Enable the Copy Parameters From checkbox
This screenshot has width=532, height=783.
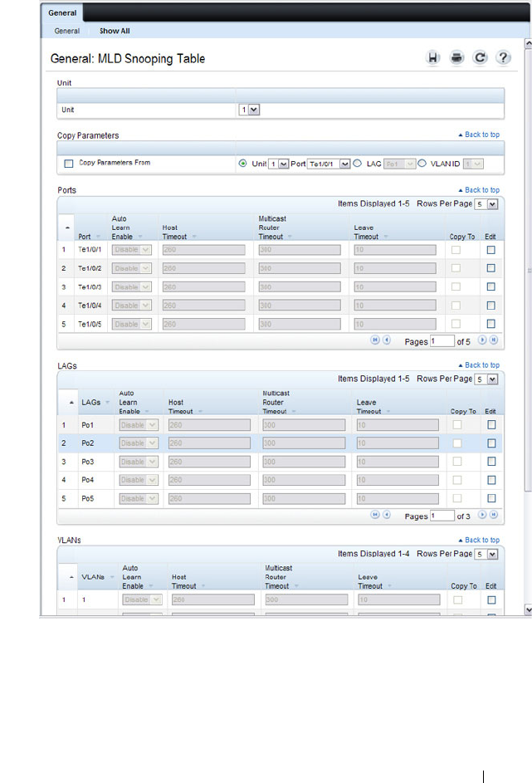[x=69, y=164]
